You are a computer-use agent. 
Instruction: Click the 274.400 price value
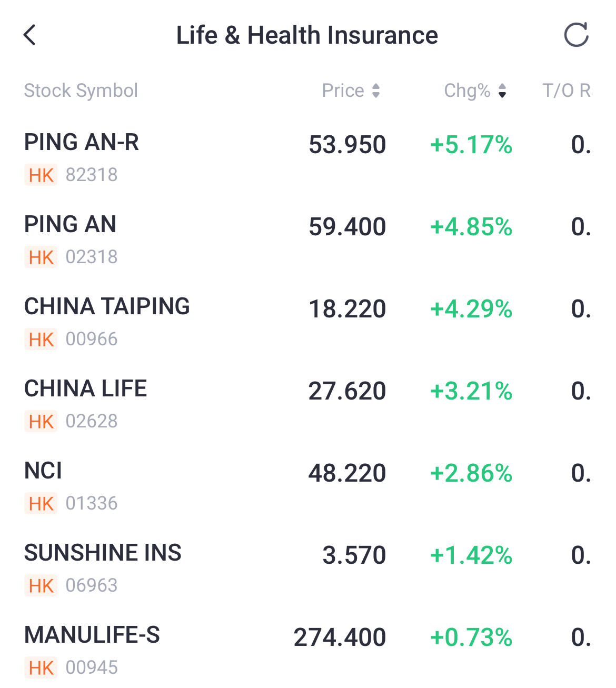coord(340,637)
